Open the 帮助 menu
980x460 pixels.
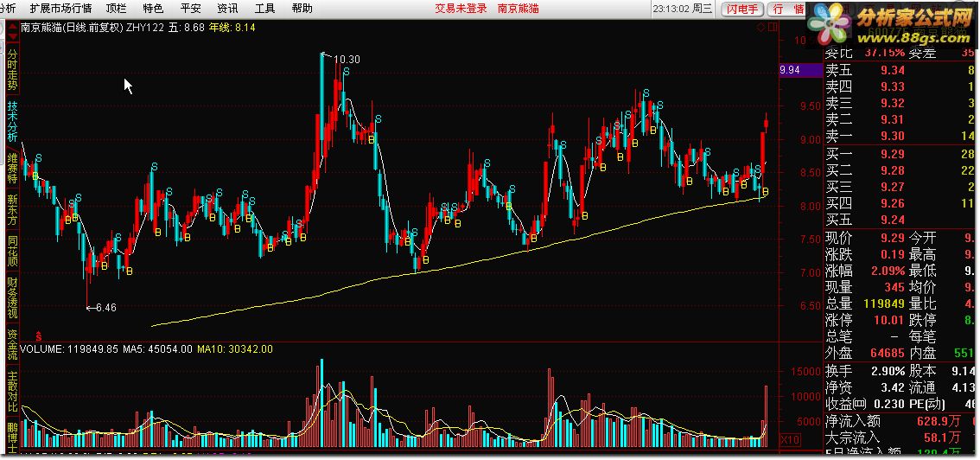pyautogui.click(x=302, y=9)
